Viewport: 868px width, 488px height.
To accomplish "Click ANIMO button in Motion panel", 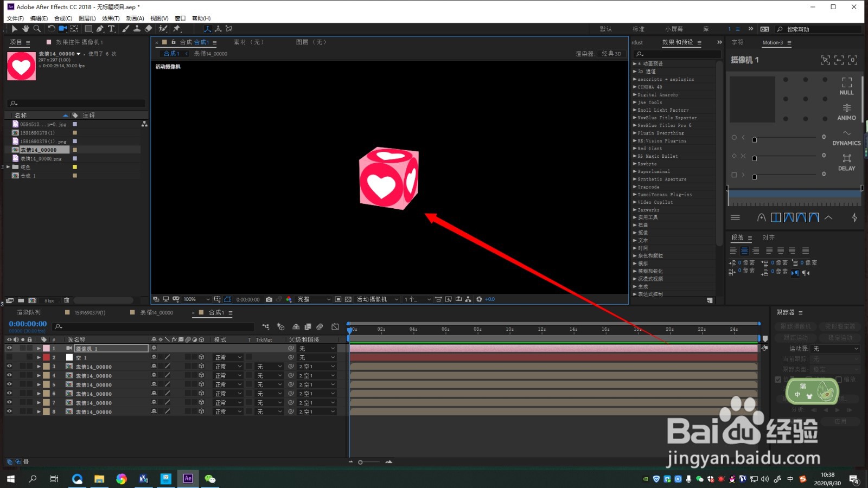I will coord(846,112).
